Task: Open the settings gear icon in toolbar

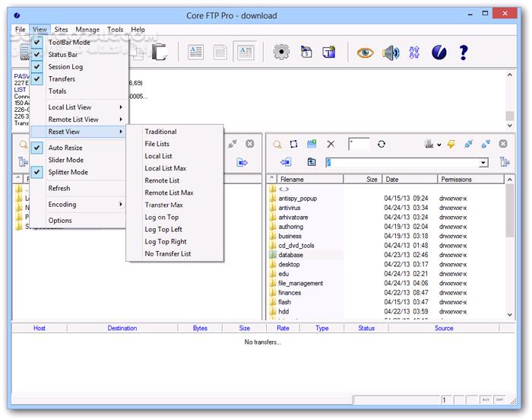Action: tap(281, 52)
